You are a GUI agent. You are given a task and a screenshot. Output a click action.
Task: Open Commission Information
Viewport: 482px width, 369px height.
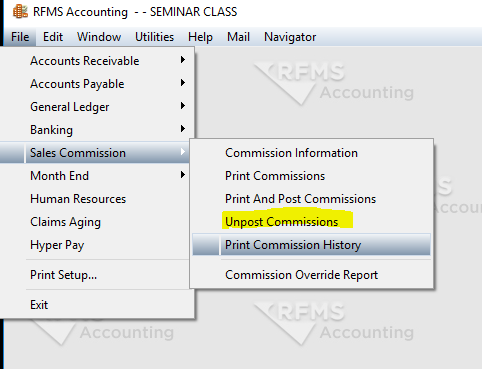click(x=312, y=153)
